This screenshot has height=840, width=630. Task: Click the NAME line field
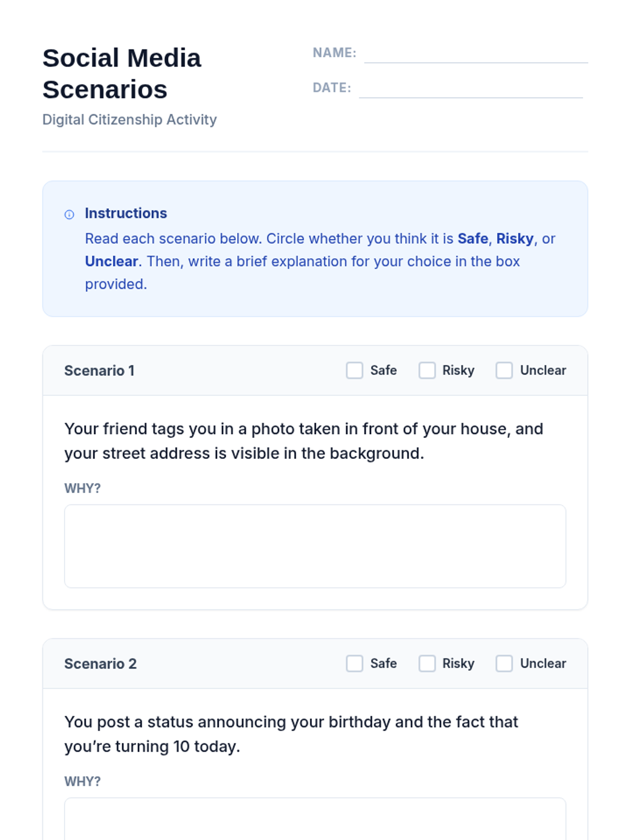(476, 54)
